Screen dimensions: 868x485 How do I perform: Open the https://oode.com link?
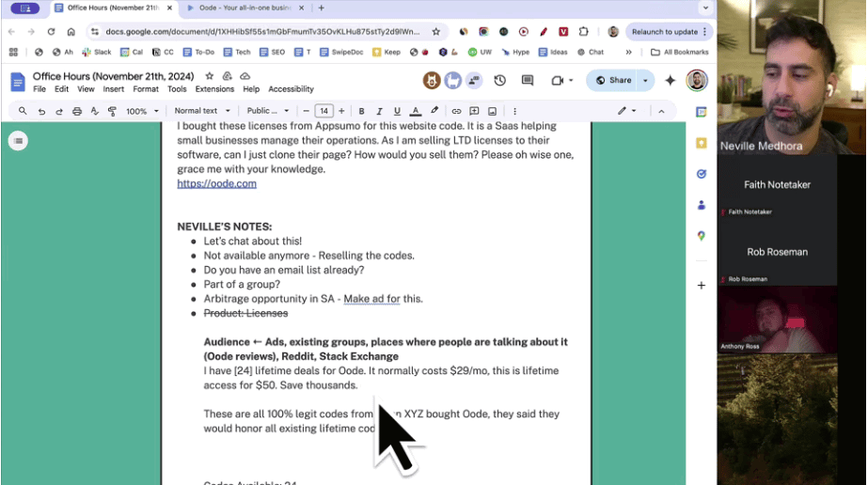click(x=216, y=183)
